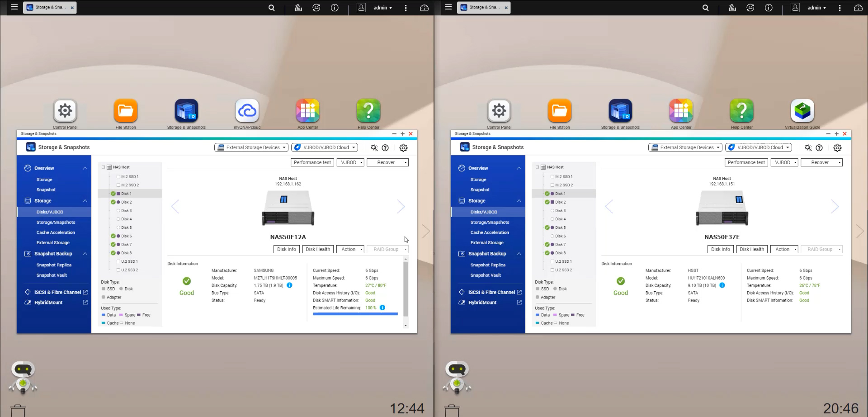This screenshot has height=417, width=868.
Task: Open settings gear in the NAS50F12A storage window
Action: point(403,148)
